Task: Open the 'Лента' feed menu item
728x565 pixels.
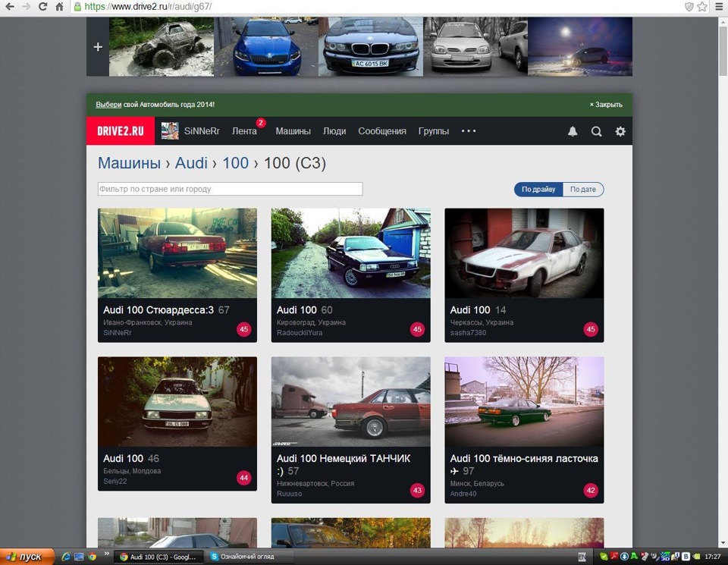Action: (244, 131)
